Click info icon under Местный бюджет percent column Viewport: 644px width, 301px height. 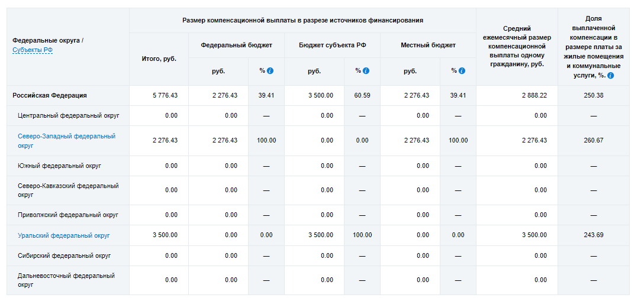tap(462, 71)
